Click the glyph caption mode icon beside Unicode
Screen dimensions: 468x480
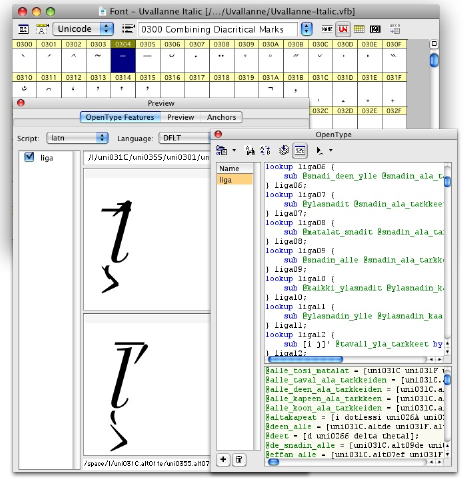tap(42, 29)
